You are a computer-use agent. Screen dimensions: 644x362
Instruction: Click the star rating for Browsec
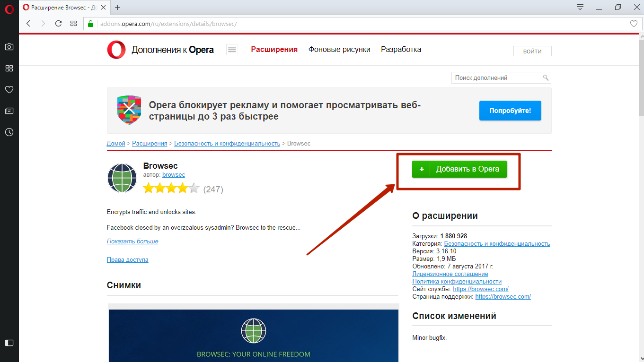point(171,189)
